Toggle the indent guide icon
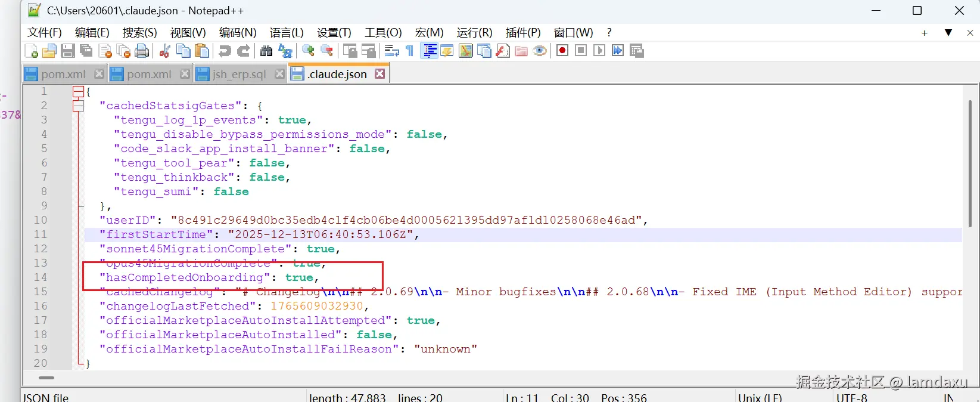Image resolution: width=980 pixels, height=402 pixels. tap(430, 51)
